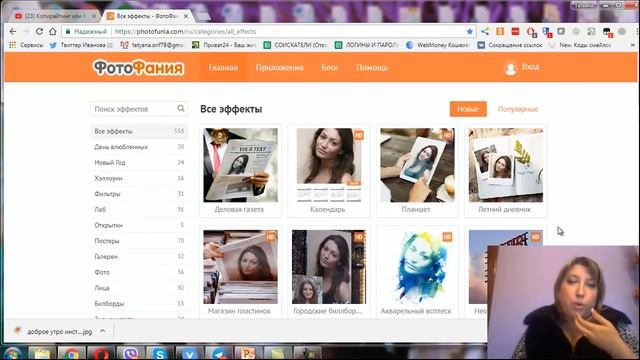Open the Opera icon in the taskbar
This screenshot has width=640, height=360.
click(x=101, y=353)
